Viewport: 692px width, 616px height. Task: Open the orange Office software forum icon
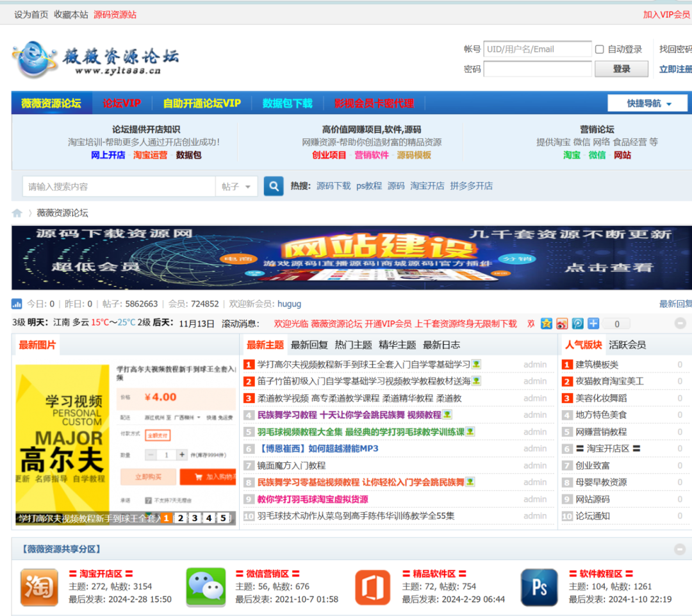(x=372, y=587)
